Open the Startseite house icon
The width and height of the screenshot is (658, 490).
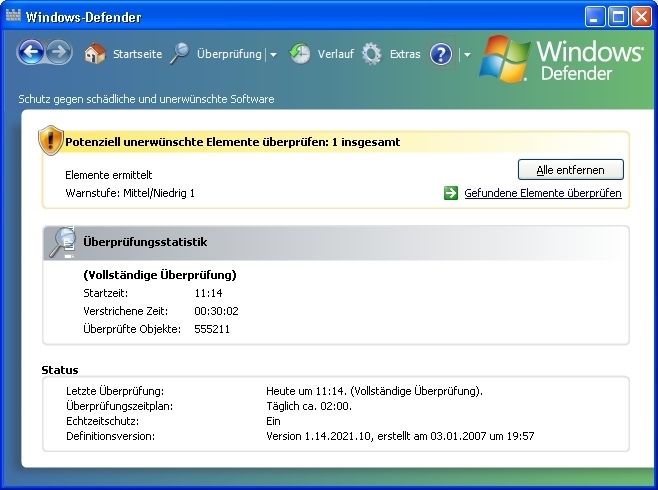tap(95, 54)
